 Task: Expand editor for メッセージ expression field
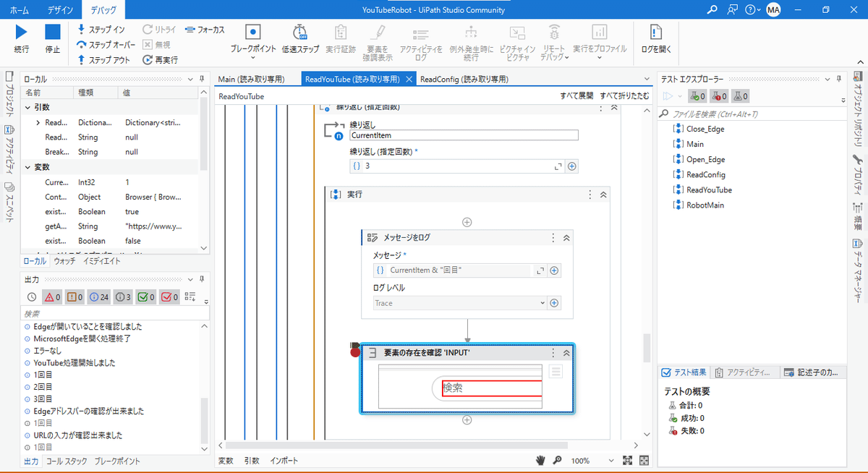click(540, 270)
